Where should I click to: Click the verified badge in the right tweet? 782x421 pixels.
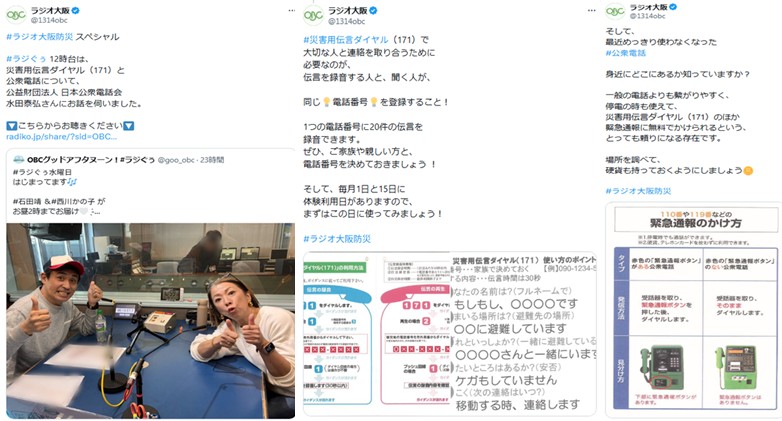[x=673, y=7]
